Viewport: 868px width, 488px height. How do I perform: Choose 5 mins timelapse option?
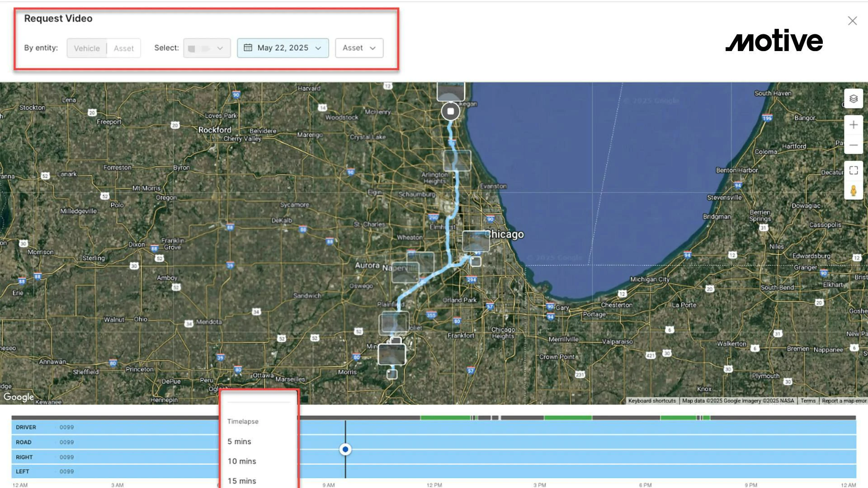click(x=239, y=441)
